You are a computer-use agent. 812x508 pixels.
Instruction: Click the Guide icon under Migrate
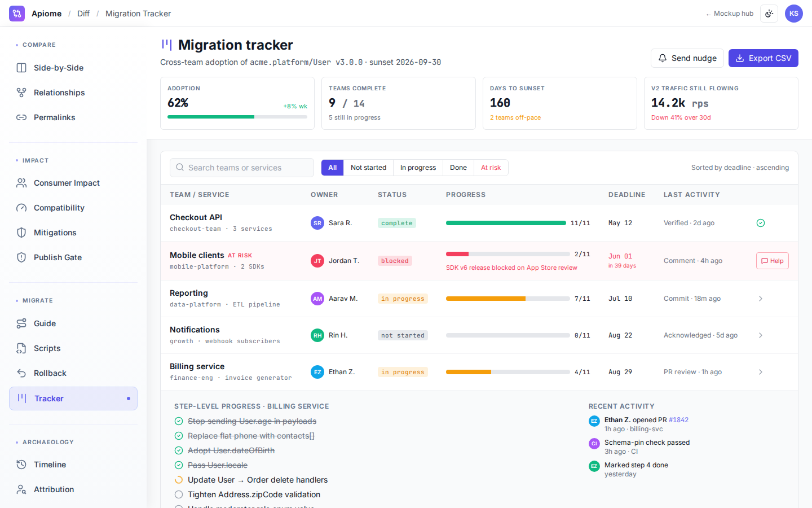tap(21, 323)
